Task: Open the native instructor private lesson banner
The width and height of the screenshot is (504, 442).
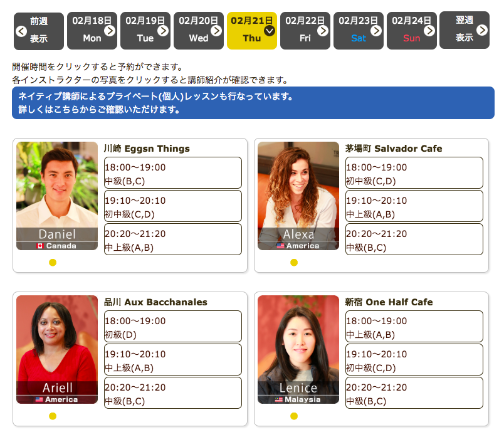Action: (x=253, y=103)
